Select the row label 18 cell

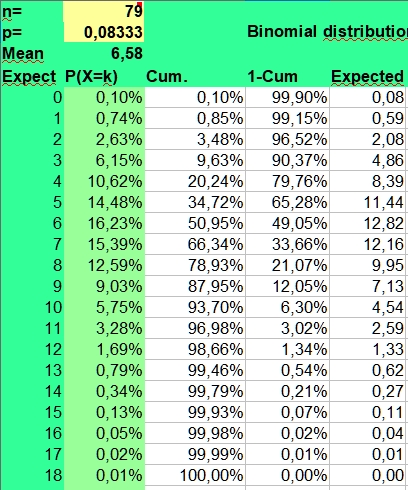[x=32, y=475]
